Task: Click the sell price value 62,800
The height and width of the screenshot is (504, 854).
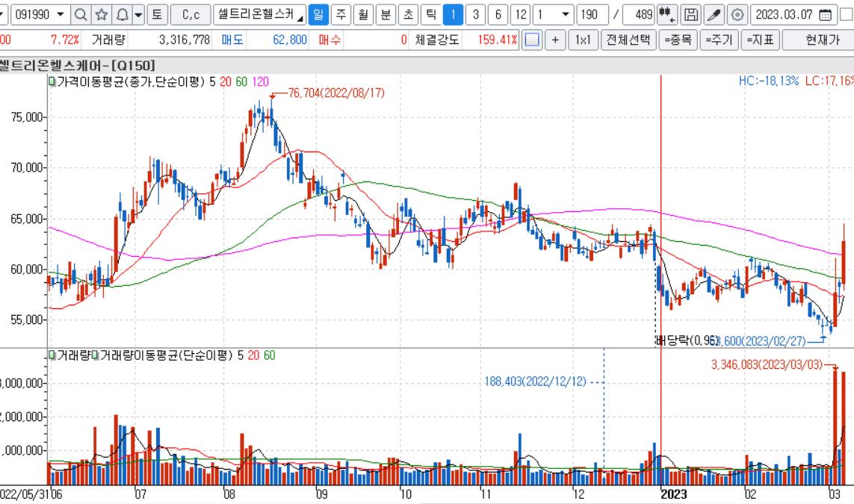Action: (290, 40)
